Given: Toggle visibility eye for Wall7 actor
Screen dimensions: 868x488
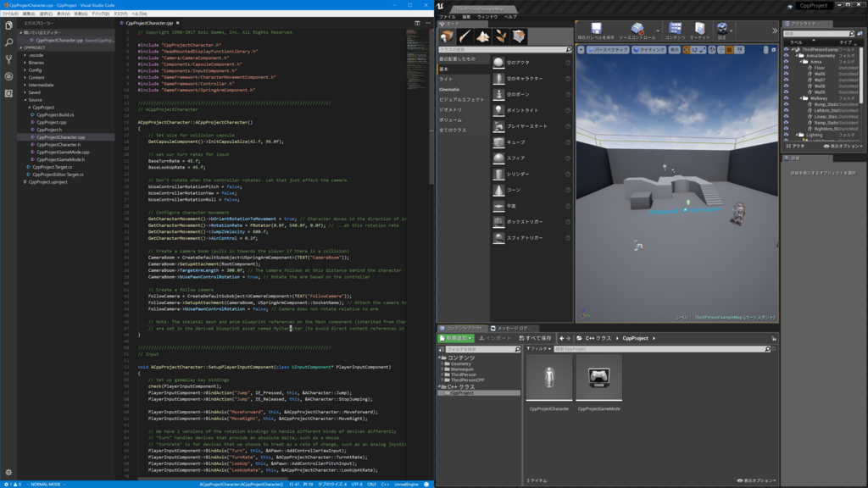Looking at the screenshot, I should [786, 80].
